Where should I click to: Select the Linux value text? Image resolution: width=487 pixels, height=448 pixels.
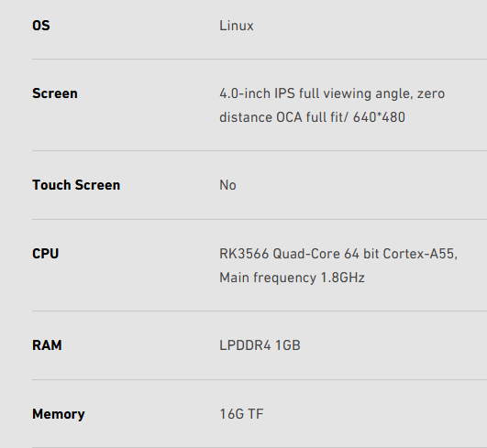237,26
